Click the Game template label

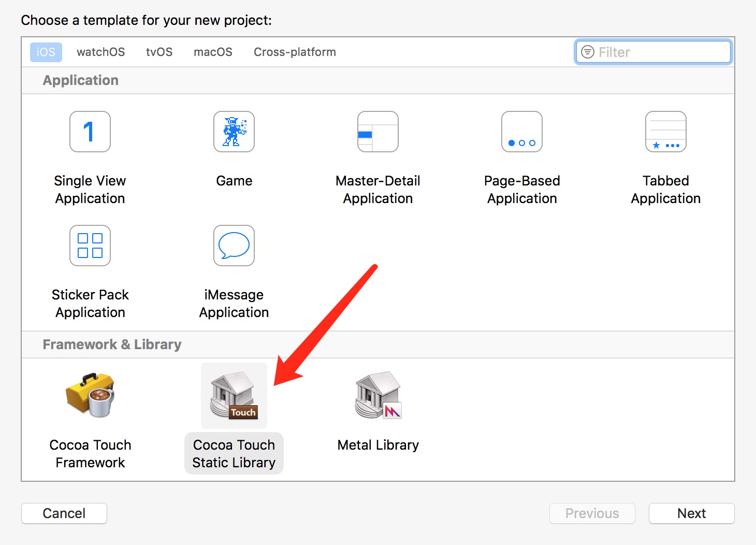[x=234, y=181]
